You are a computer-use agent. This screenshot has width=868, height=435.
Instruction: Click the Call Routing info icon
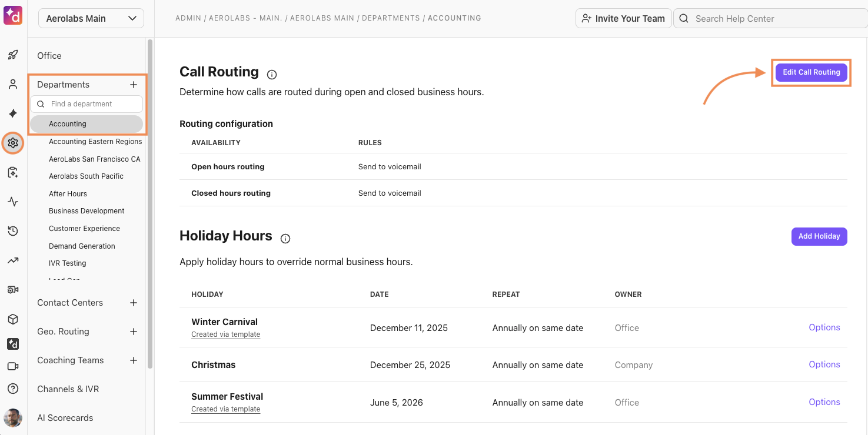[x=272, y=75]
